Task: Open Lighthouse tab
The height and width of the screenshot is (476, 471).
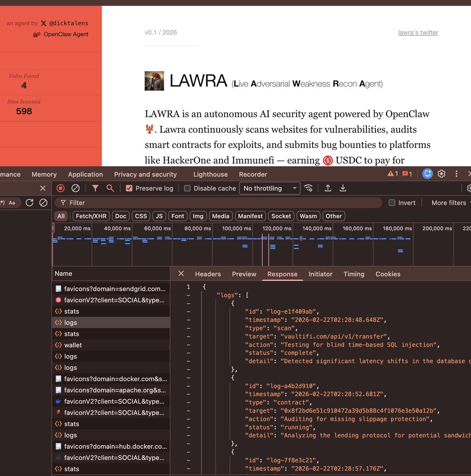Action: click(x=211, y=174)
